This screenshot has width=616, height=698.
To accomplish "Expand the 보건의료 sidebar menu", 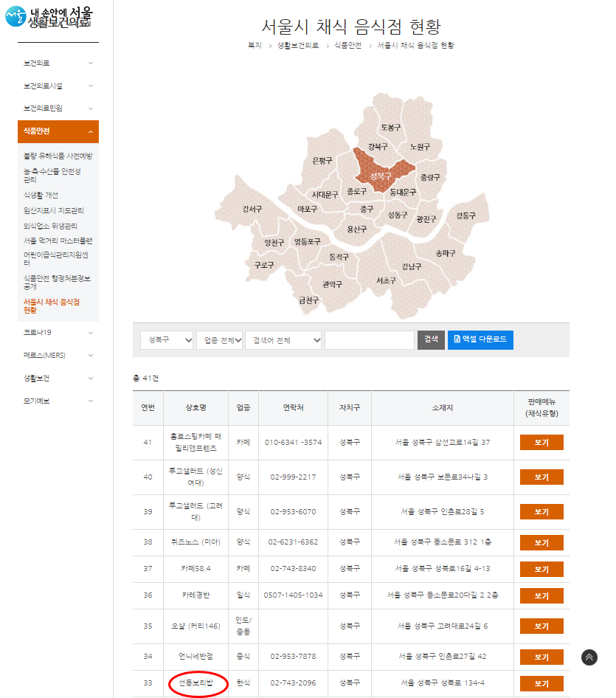I will tap(58, 63).
